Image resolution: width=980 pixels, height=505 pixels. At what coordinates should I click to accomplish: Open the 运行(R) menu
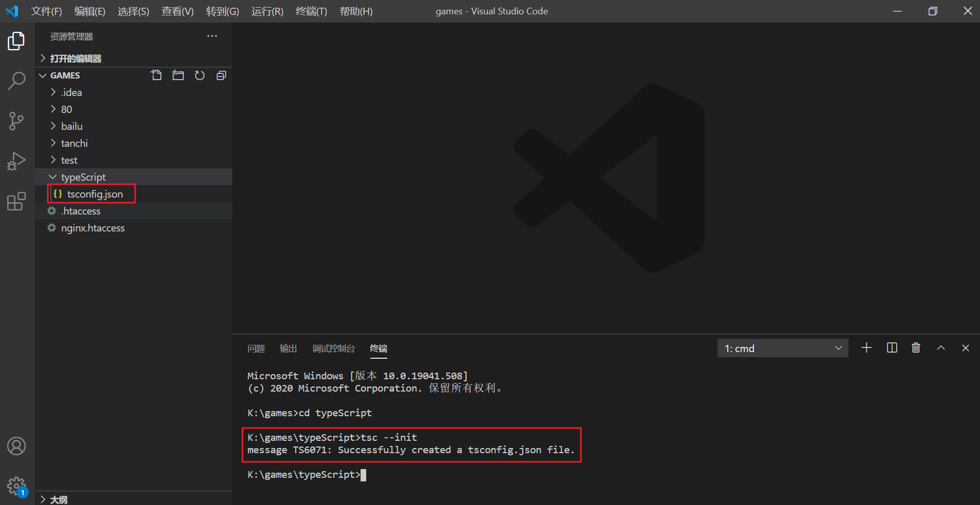(x=267, y=11)
